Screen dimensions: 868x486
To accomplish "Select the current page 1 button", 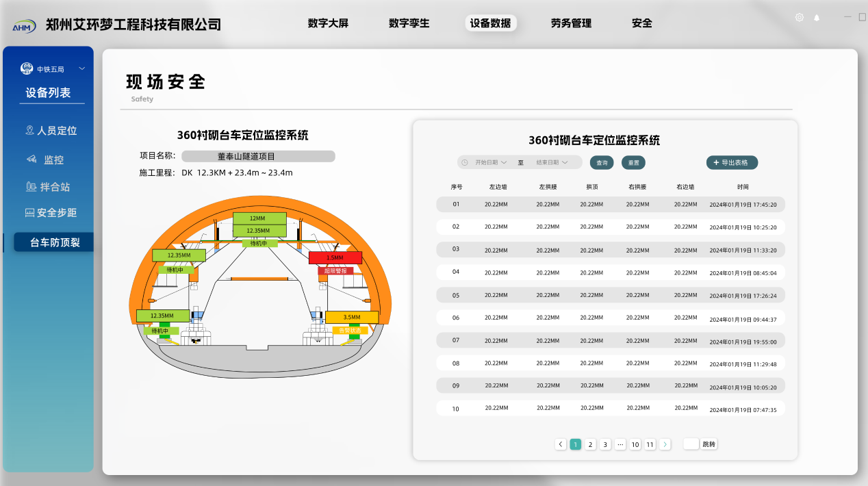I will pos(576,444).
